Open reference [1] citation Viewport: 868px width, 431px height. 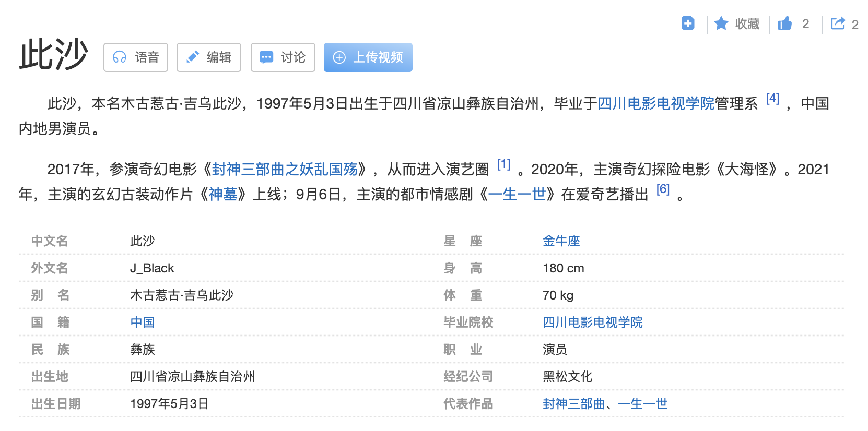coord(504,164)
